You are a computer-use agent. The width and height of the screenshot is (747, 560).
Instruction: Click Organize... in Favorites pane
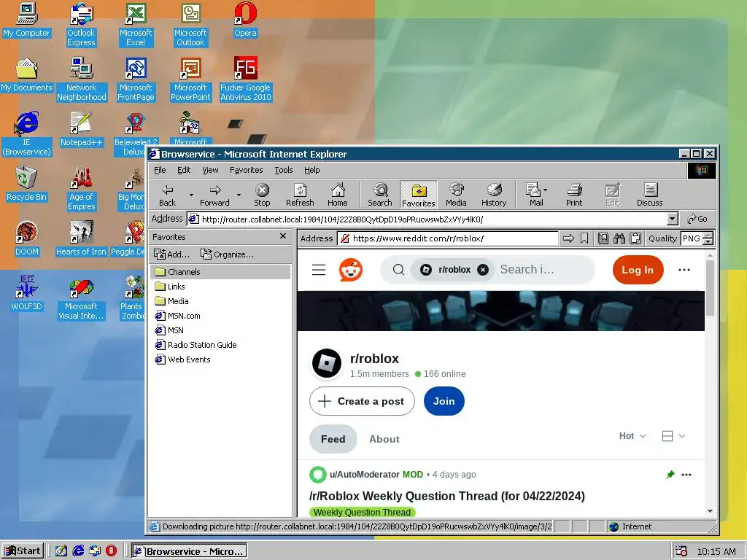click(x=227, y=254)
